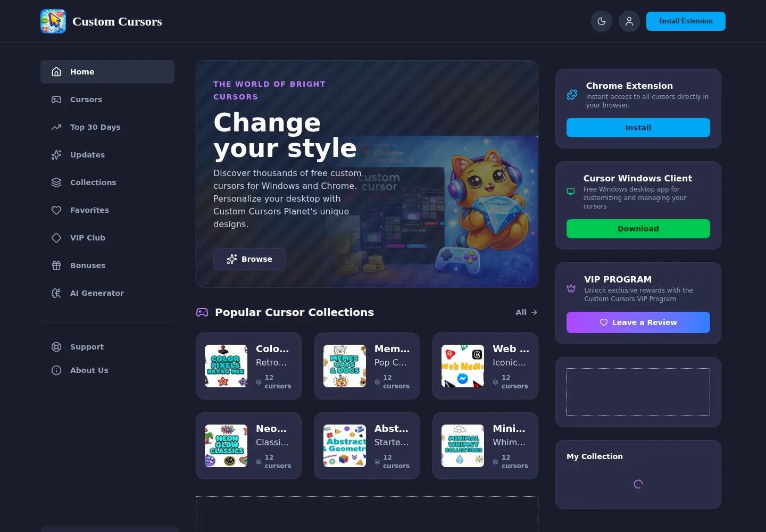Click the All link for collections
Screen dimensions: 766x532
[526, 312]
